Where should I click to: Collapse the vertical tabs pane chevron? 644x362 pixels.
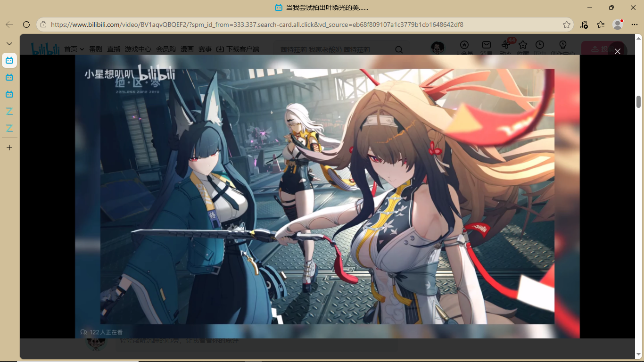9,43
